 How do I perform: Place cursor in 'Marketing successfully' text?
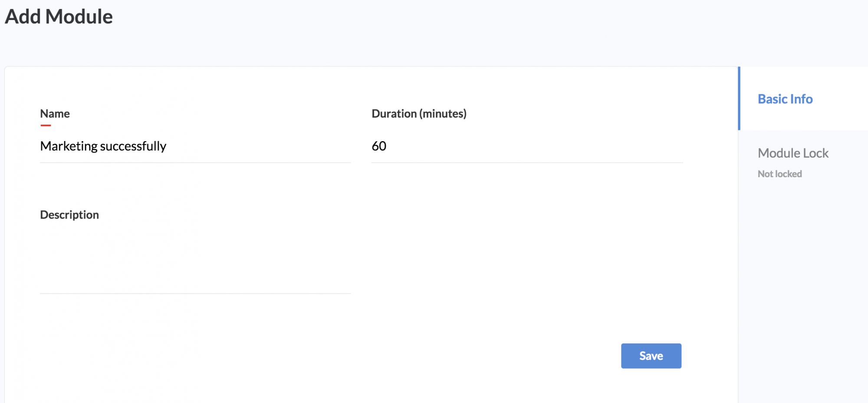103,146
